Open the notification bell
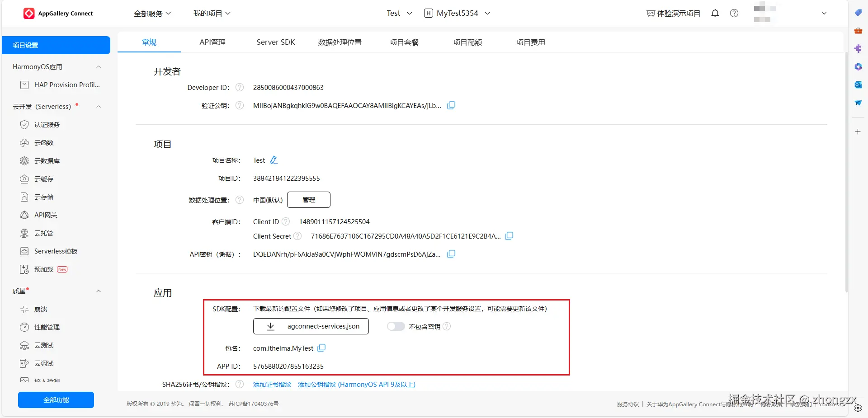Viewport: 868px width, 418px height. pos(715,13)
